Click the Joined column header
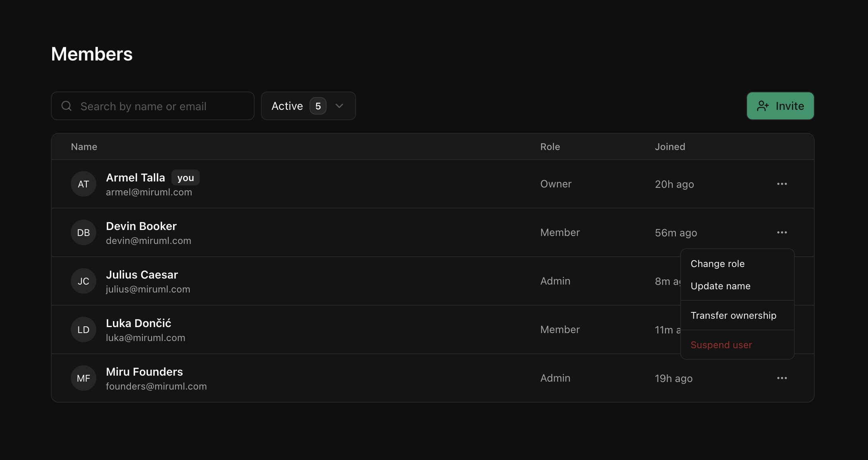The image size is (868, 460). [x=670, y=147]
